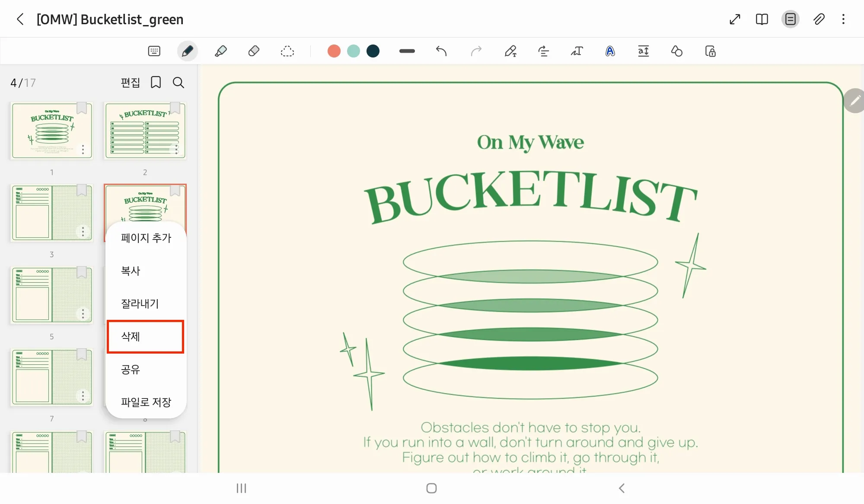Image resolution: width=864 pixels, height=504 pixels.
Task: Toggle the page list view button
Action: pyautogui.click(x=790, y=19)
